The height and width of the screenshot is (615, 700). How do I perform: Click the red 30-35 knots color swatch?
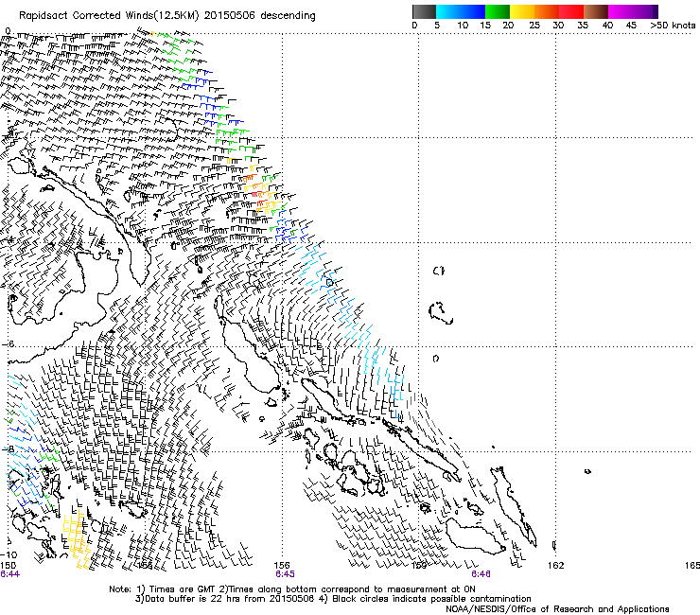click(x=571, y=11)
